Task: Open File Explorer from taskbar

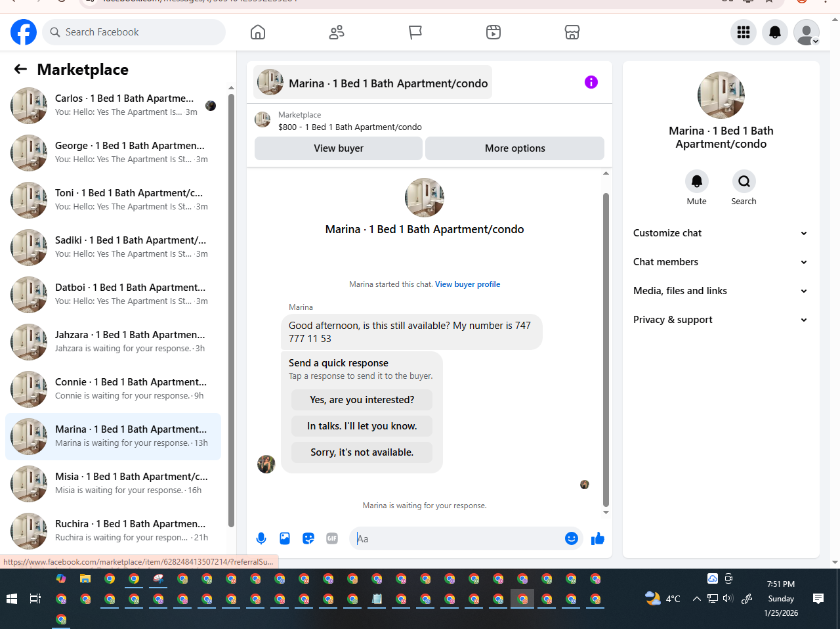Action: click(x=85, y=578)
